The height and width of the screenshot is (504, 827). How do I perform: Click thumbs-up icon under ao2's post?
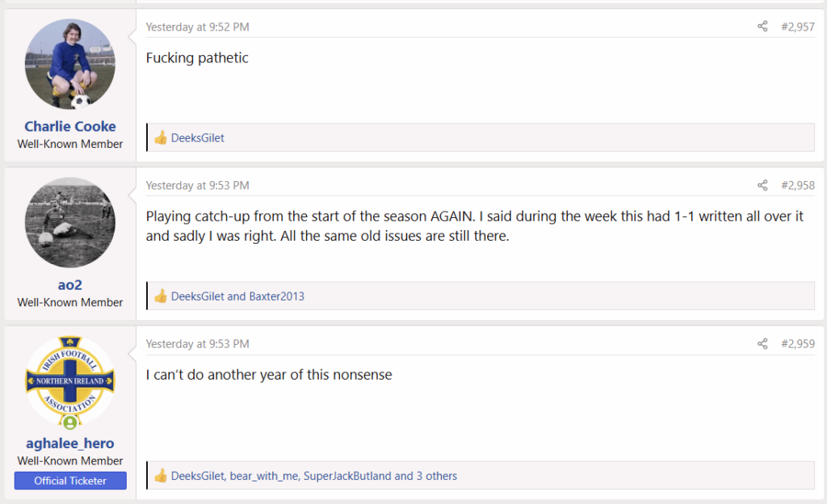(x=161, y=296)
